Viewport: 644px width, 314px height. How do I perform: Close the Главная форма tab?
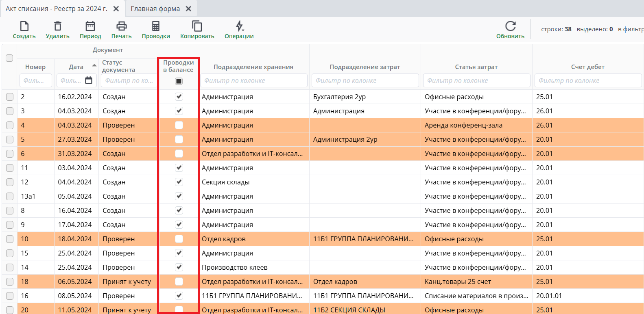click(x=188, y=9)
